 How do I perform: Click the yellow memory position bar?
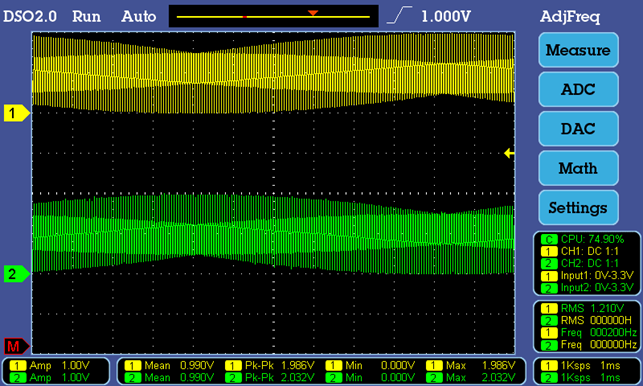tap(273, 17)
